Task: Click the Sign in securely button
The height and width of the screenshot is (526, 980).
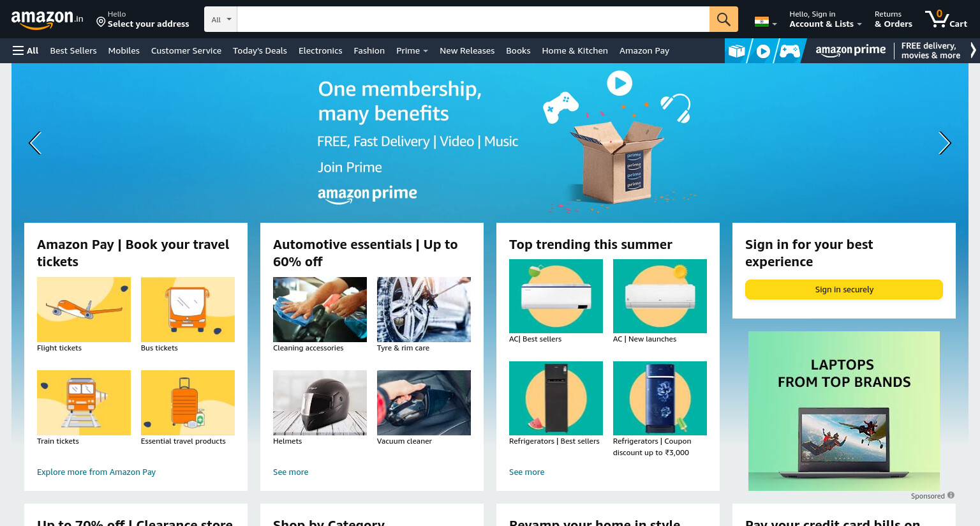Action: [844, 289]
